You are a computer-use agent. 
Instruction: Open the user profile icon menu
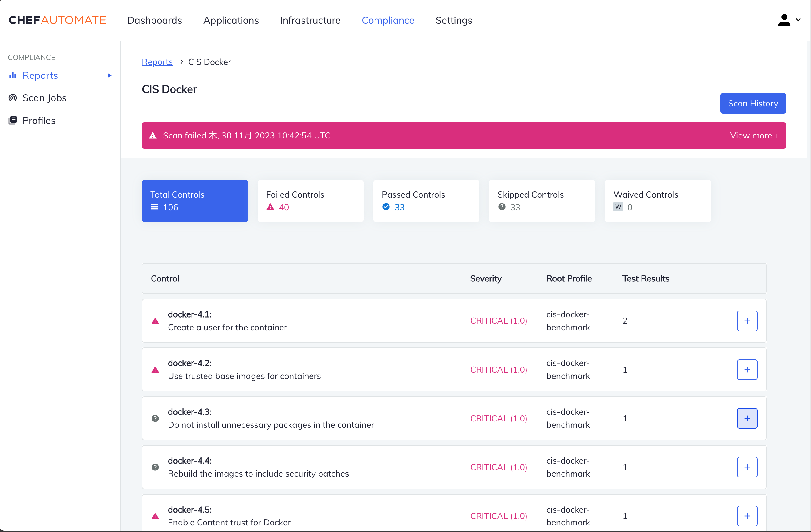(784, 20)
